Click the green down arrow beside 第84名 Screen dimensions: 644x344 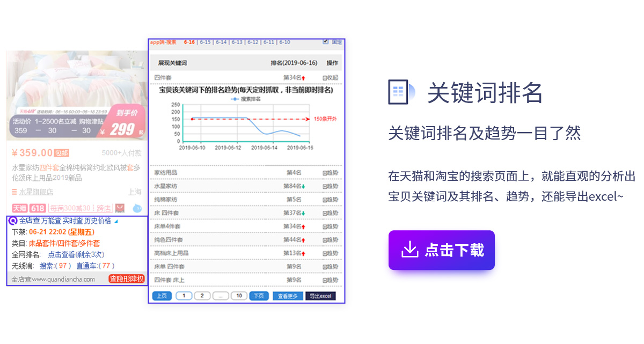click(304, 186)
